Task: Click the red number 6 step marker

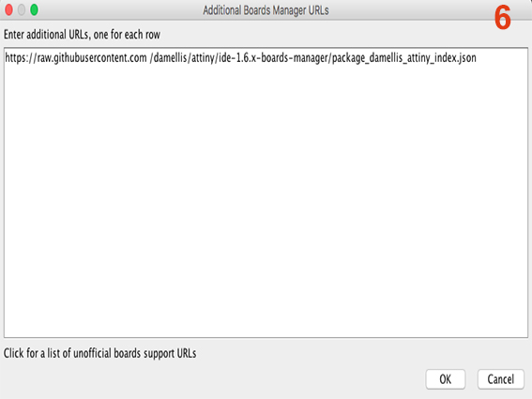Action: tap(503, 18)
